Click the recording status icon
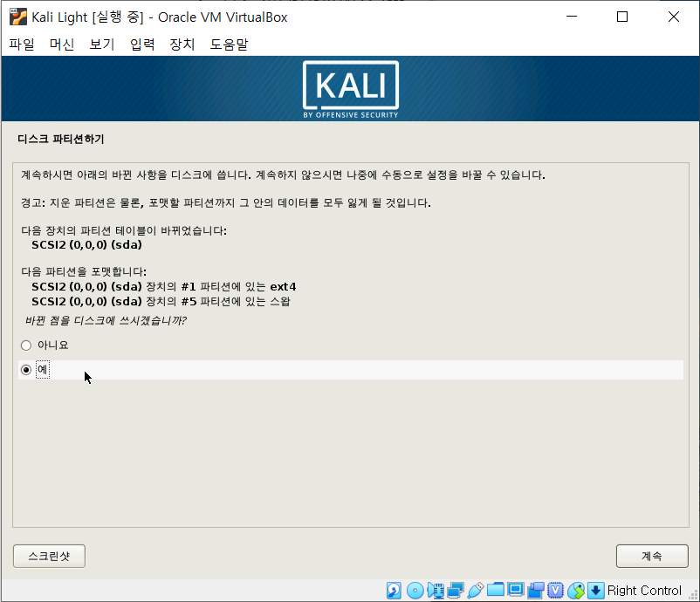 [x=536, y=591]
